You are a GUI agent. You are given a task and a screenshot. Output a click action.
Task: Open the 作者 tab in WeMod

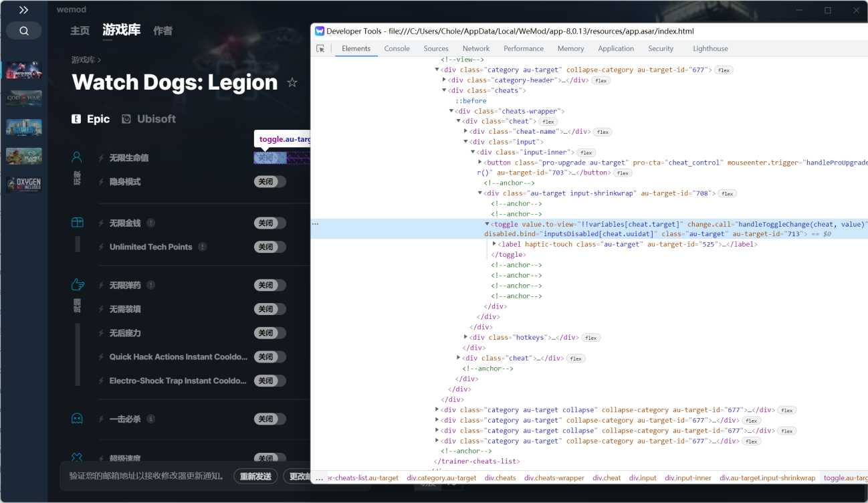(162, 31)
